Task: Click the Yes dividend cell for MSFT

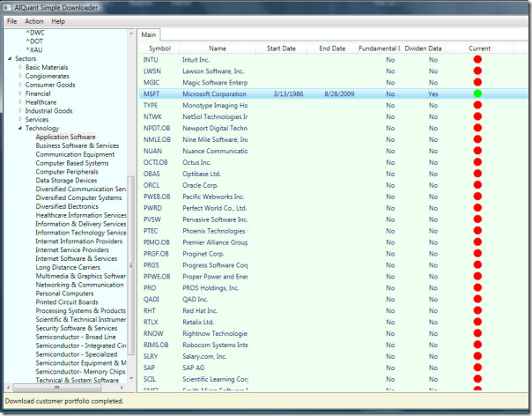Action: pyautogui.click(x=433, y=93)
